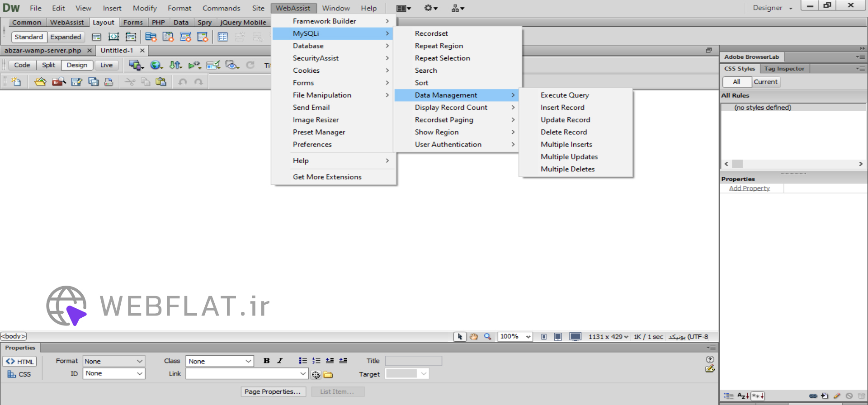This screenshot has height=405, width=868.
Task: Toggle Ordered List button
Action: point(316,361)
